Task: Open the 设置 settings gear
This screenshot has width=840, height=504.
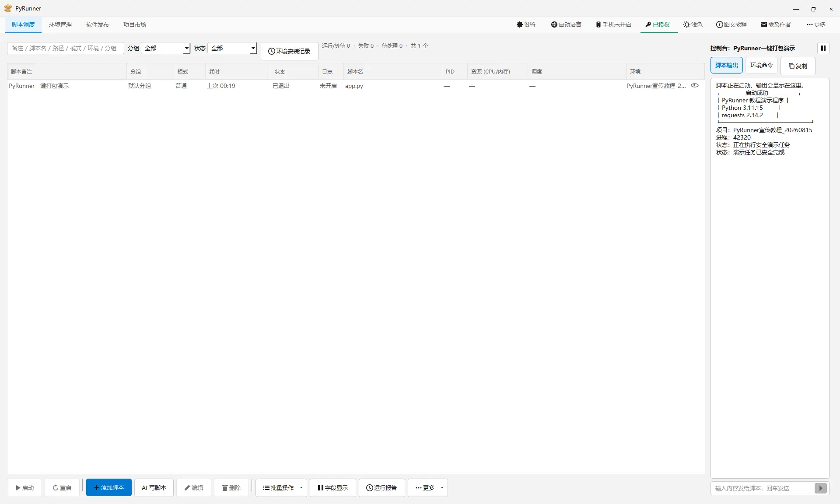Action: (526, 24)
